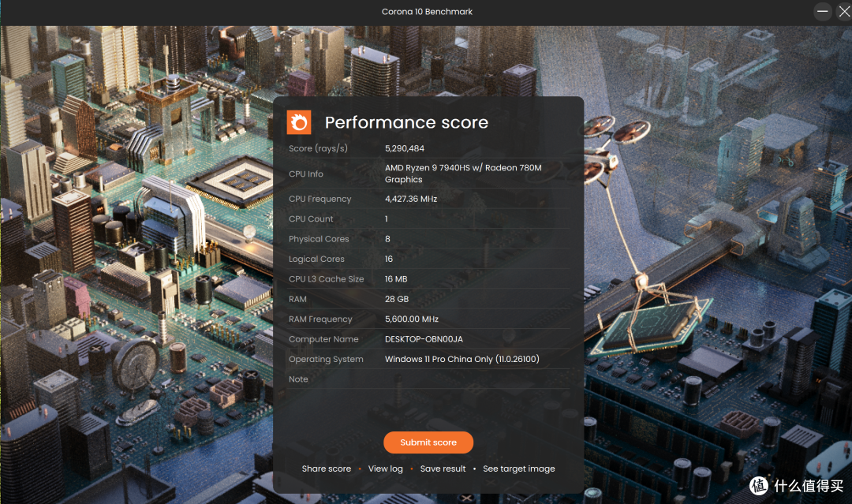Click the Computer Name label
The width and height of the screenshot is (852, 504).
(x=323, y=339)
